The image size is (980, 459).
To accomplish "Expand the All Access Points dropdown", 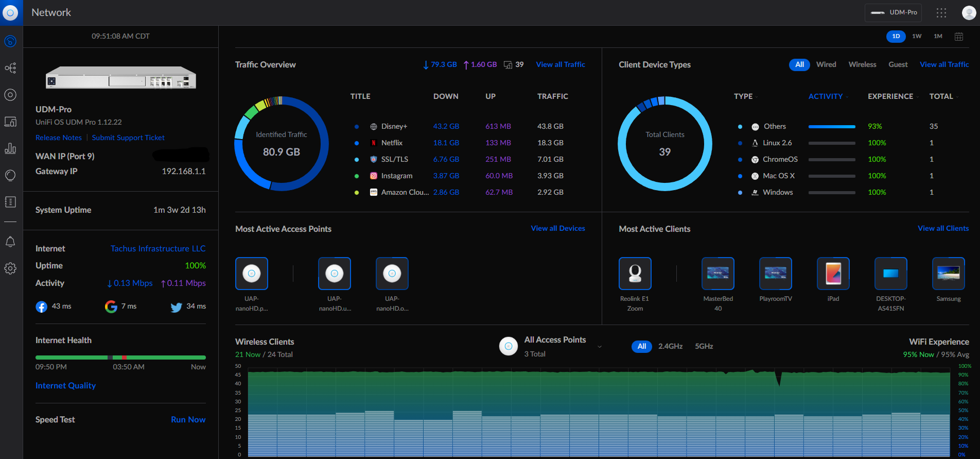I will pos(600,347).
